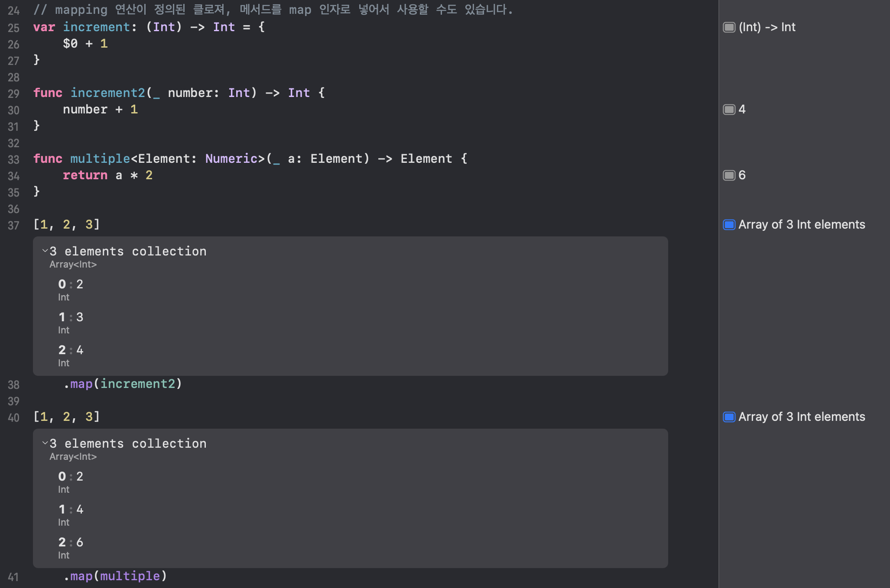Show the inline result for value 4
The image size is (890, 588).
click(729, 110)
